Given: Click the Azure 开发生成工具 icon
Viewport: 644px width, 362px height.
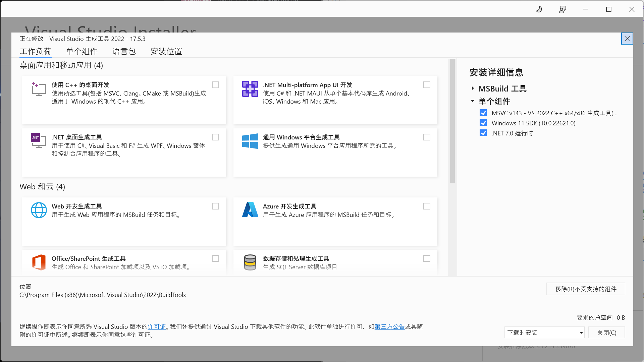Looking at the screenshot, I should [x=250, y=210].
